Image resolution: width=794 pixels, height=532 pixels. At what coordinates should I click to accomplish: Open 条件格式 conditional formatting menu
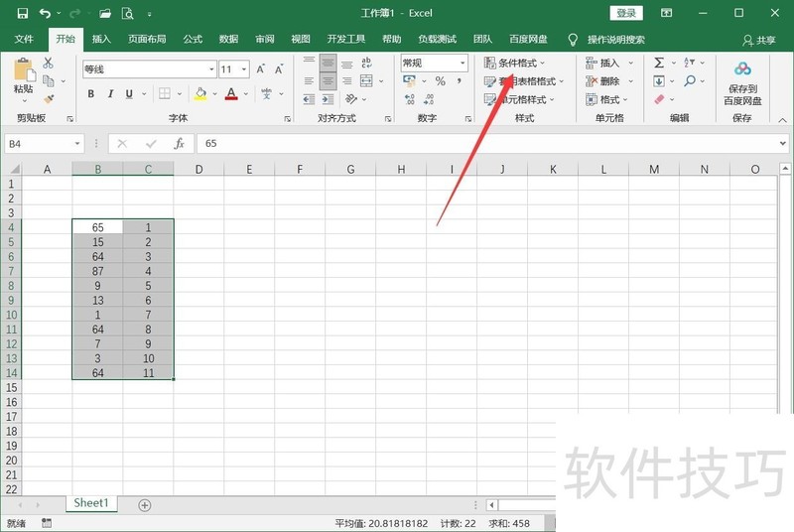click(x=514, y=63)
